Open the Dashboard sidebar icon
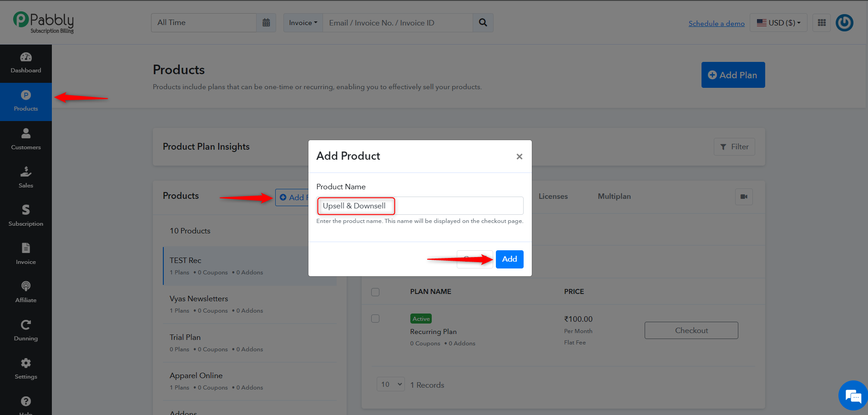This screenshot has height=415, width=868. [x=26, y=63]
